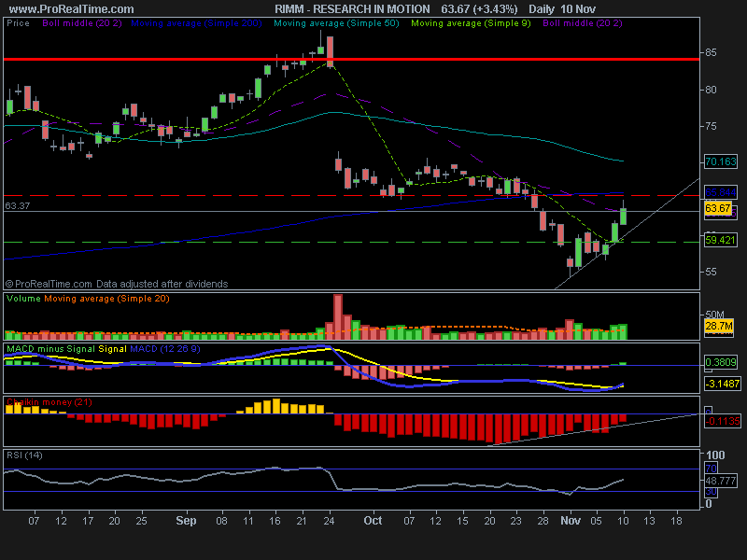The width and height of the screenshot is (747, 560).
Task: Click the www.ProRealTime.com site label
Action: (72, 9)
